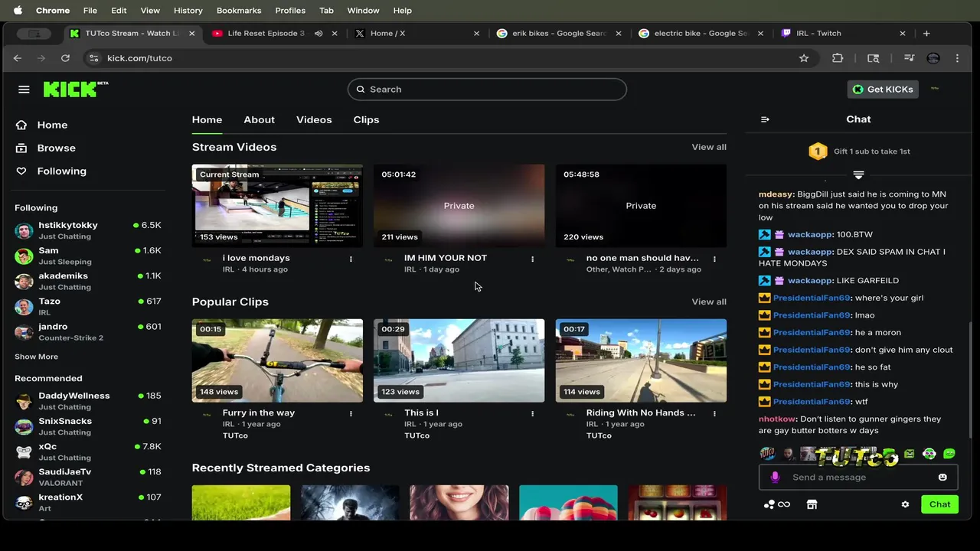
Task: Close the Home / X browser tab
Action: 477,34
